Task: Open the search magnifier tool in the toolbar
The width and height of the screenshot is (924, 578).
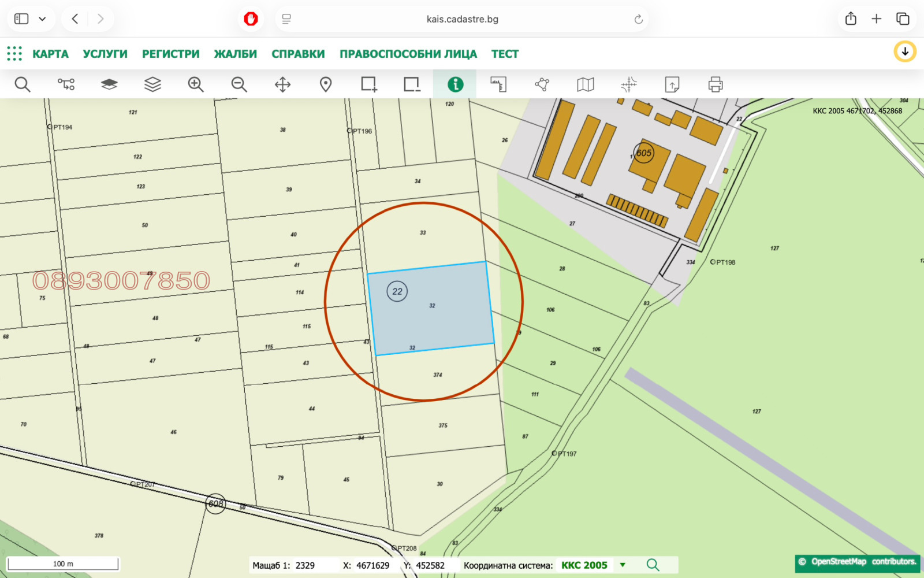Action: [x=23, y=84]
